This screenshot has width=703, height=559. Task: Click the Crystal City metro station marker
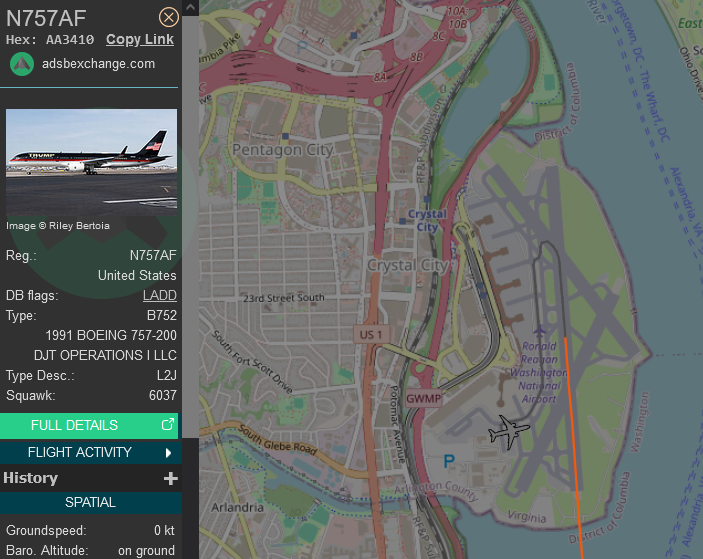pos(403,221)
